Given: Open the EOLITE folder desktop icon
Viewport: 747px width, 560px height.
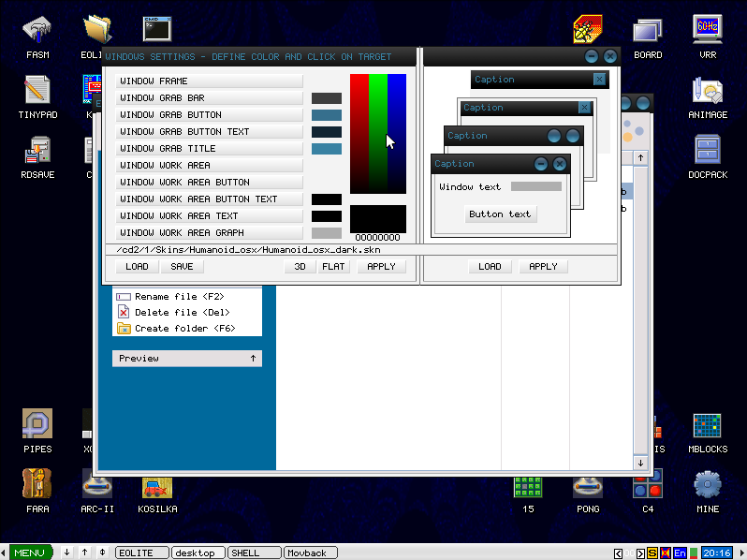Looking at the screenshot, I should [x=97, y=30].
